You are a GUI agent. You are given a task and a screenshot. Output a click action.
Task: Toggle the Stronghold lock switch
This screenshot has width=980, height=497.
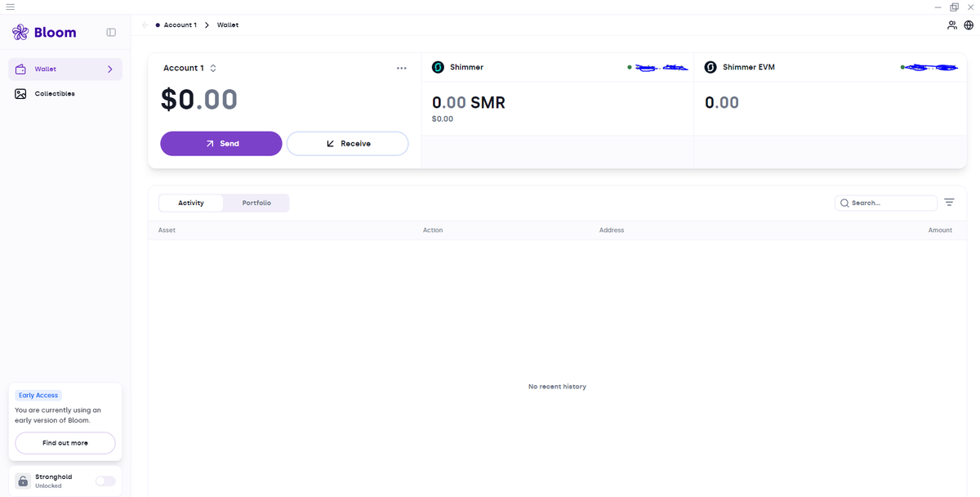click(x=105, y=481)
